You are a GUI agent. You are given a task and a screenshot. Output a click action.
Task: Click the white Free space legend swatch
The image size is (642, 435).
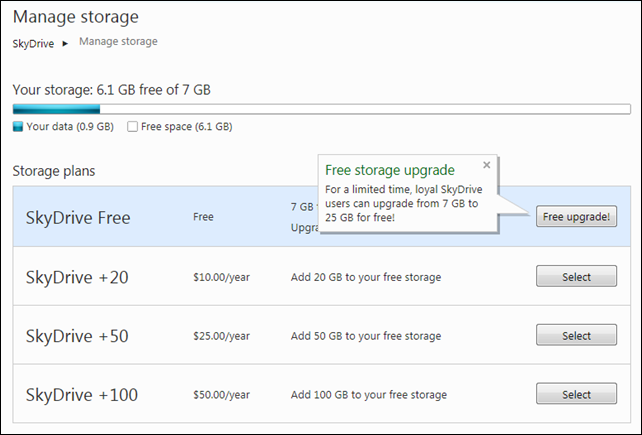point(132,127)
